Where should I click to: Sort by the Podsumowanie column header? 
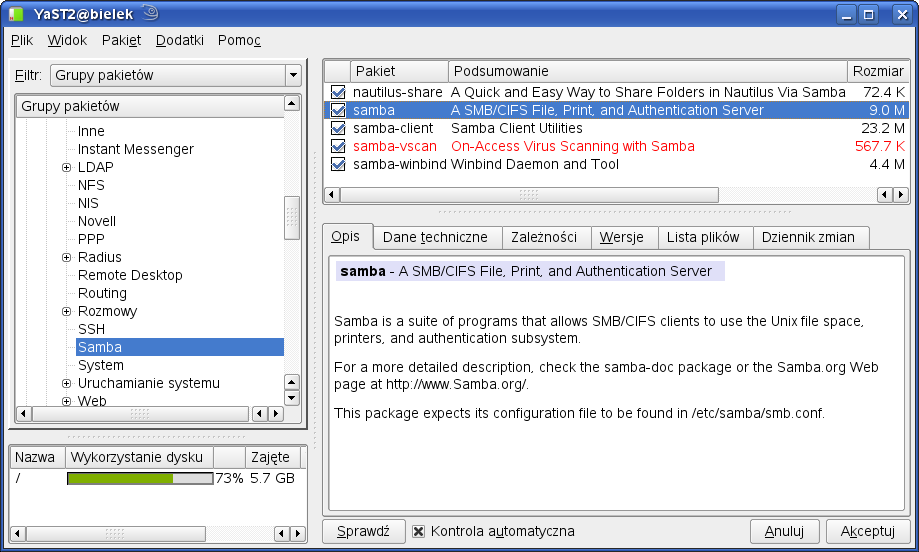(648, 71)
